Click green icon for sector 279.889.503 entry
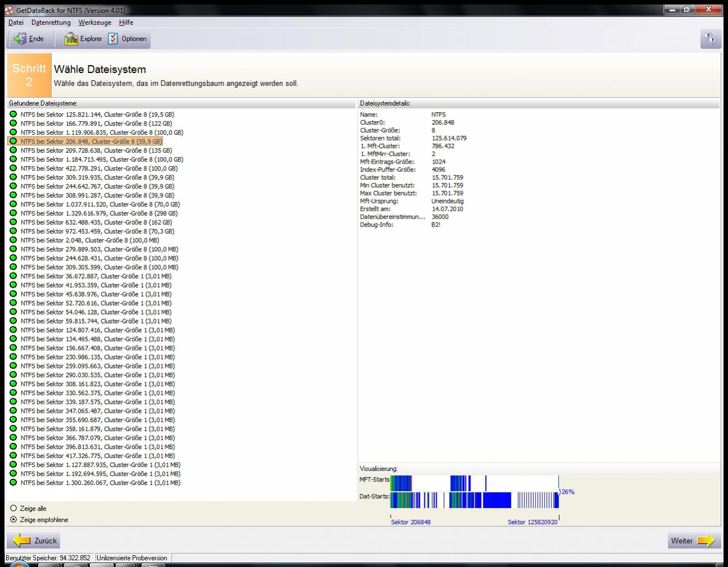The height and width of the screenshot is (567, 728). [13, 249]
